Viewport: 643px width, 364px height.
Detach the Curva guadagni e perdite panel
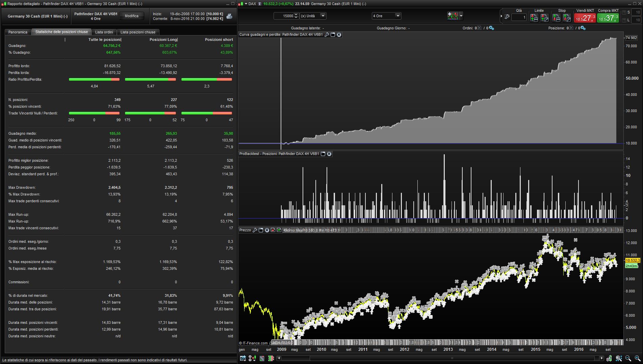tap(333, 34)
